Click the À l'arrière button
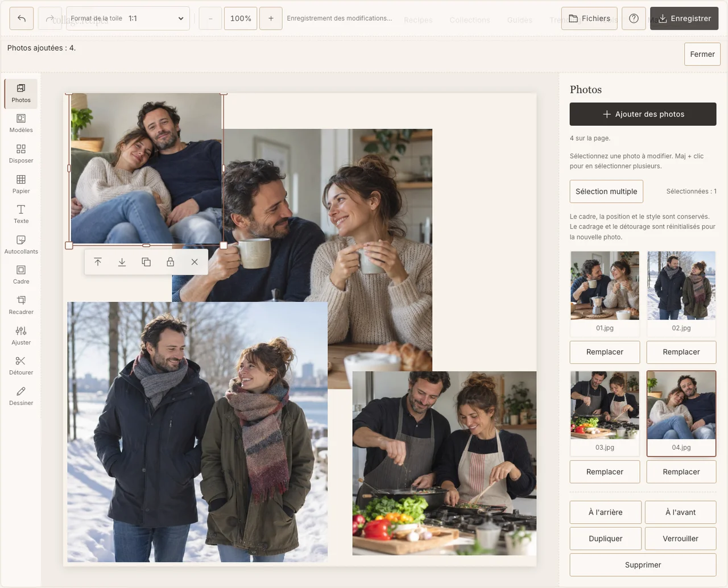 tap(606, 512)
